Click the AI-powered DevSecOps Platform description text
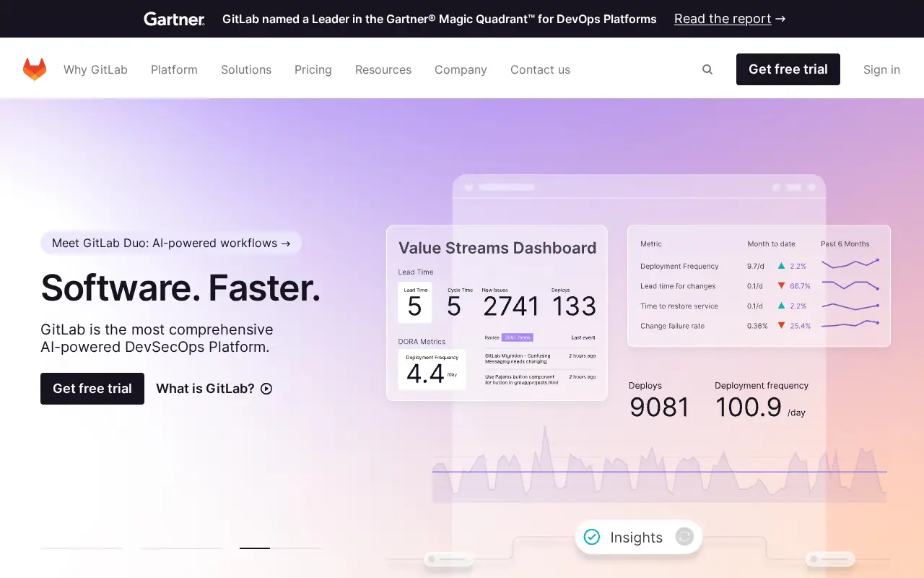This screenshot has width=924, height=578. [157, 338]
